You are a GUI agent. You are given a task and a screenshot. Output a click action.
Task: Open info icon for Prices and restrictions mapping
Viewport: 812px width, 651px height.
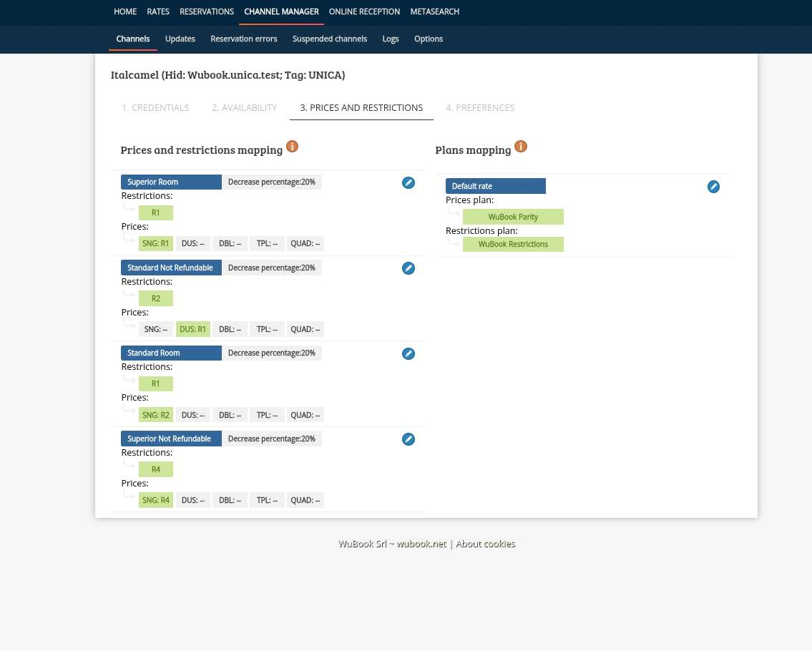[x=292, y=147]
